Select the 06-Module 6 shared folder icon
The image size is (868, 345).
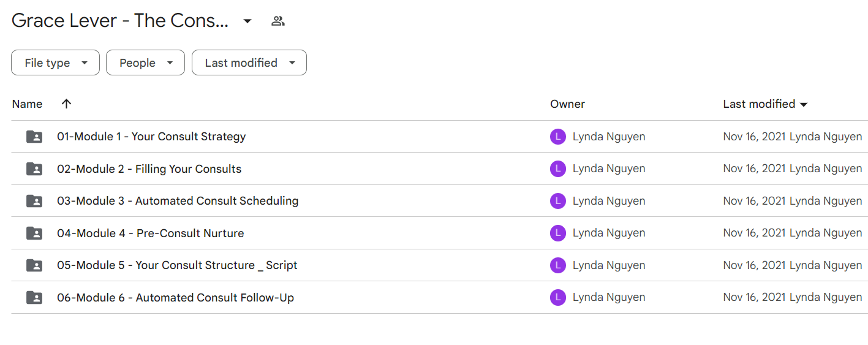click(35, 298)
